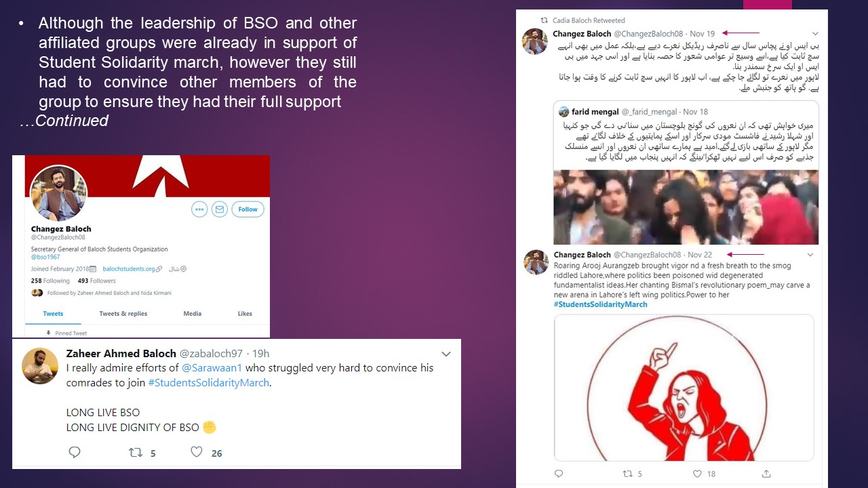
Task: Click reply icon under the Nov 22 tweet
Action: (x=559, y=474)
